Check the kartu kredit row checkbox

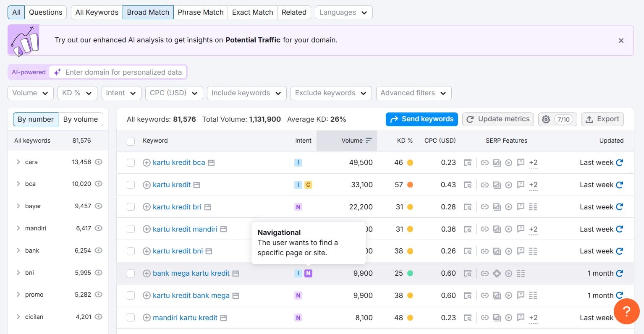coord(131,185)
